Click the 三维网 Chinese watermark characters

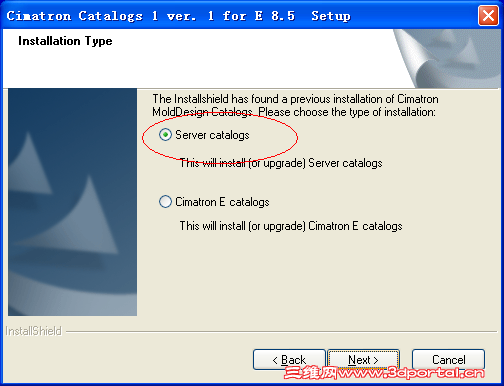pos(311,373)
